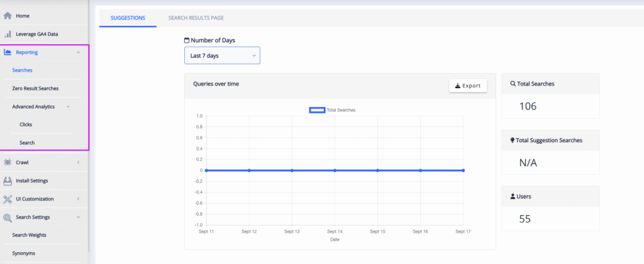Collapse the Reporting menu chevron
Image resolution: width=644 pixels, height=264 pixels.
(x=78, y=52)
